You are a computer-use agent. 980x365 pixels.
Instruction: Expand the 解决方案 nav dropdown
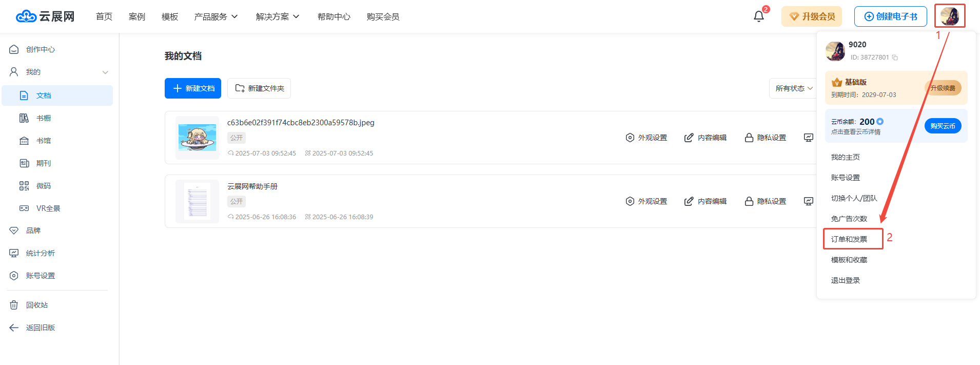coord(278,17)
